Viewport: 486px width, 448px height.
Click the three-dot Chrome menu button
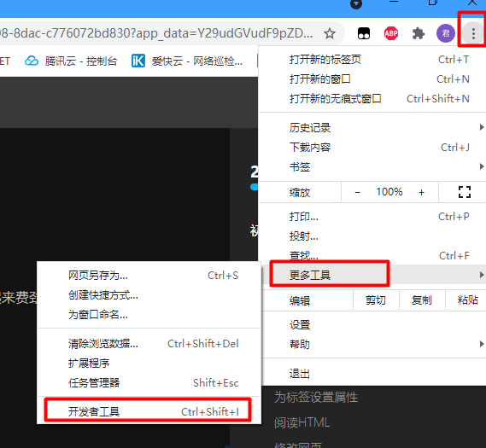click(x=473, y=33)
